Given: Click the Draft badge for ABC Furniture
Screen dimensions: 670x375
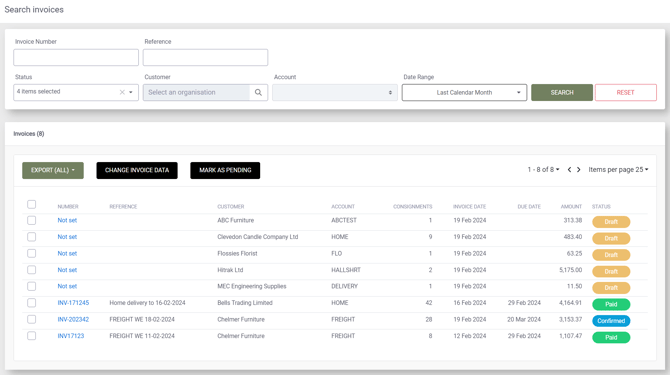Looking at the screenshot, I should [x=611, y=222].
